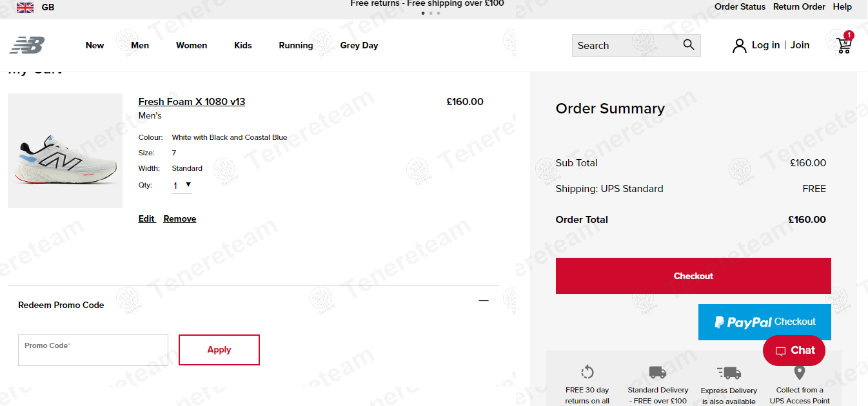Screen dimensions: 868x406
Task: Click the UPS Access Point pin icon
Action: click(x=800, y=372)
